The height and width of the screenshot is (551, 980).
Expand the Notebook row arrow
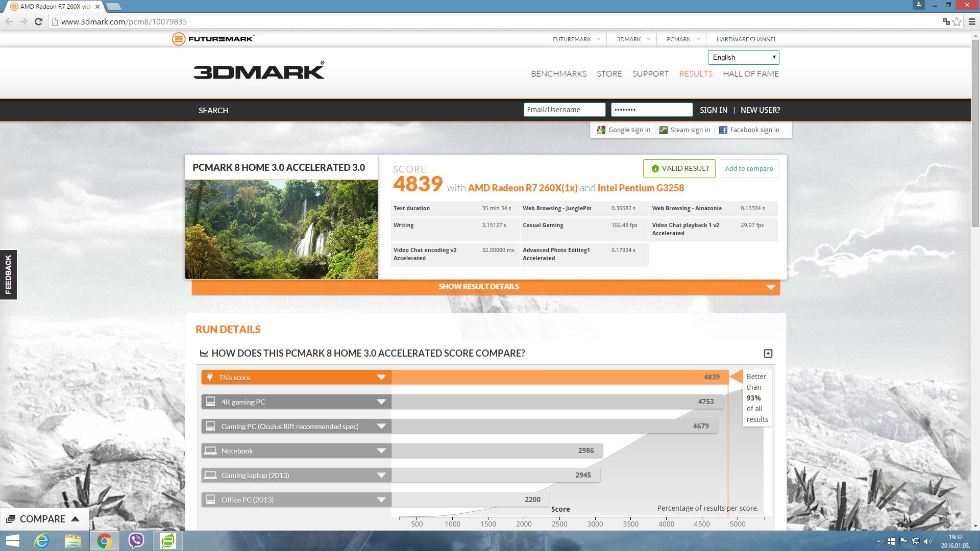[381, 451]
